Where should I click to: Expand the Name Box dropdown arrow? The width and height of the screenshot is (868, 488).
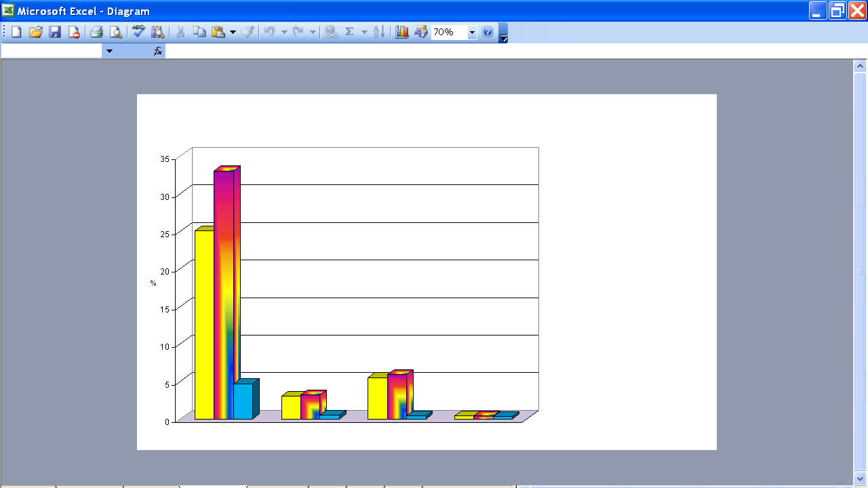[x=109, y=51]
